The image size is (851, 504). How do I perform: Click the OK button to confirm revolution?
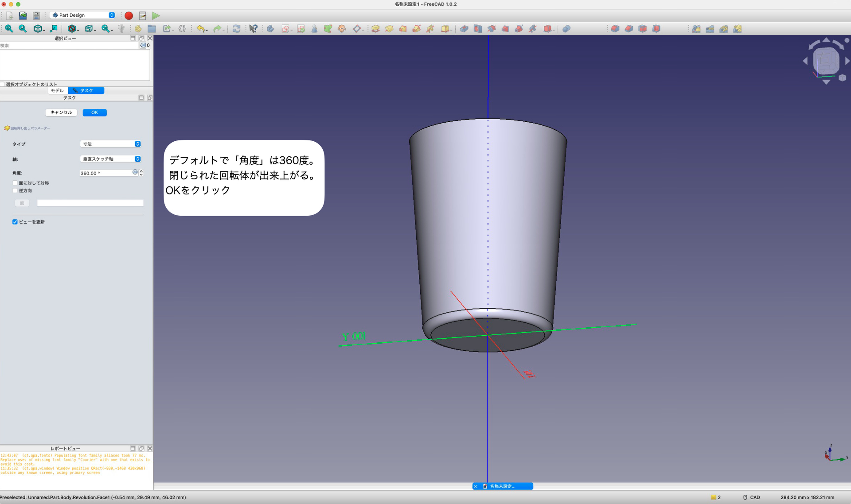pos(94,112)
